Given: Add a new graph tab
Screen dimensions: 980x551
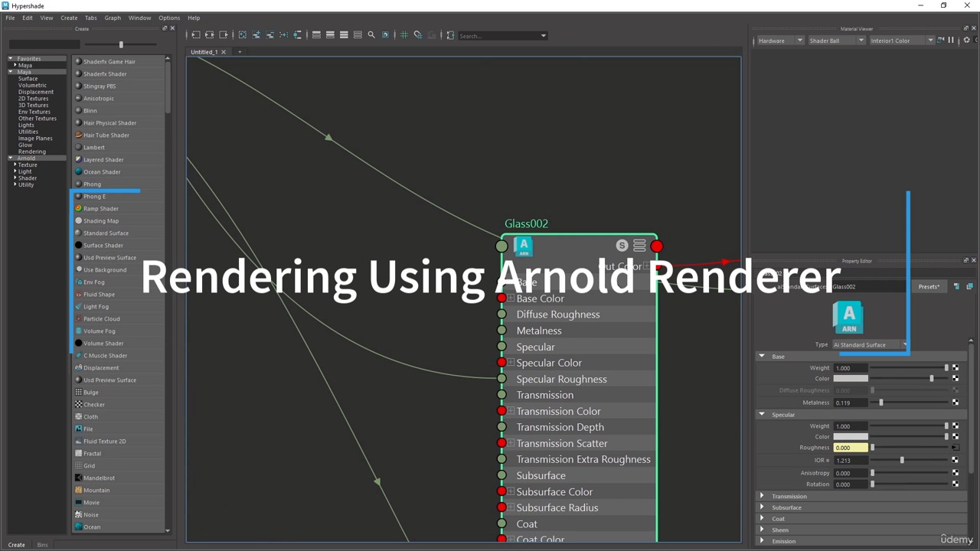Looking at the screenshot, I should [240, 52].
